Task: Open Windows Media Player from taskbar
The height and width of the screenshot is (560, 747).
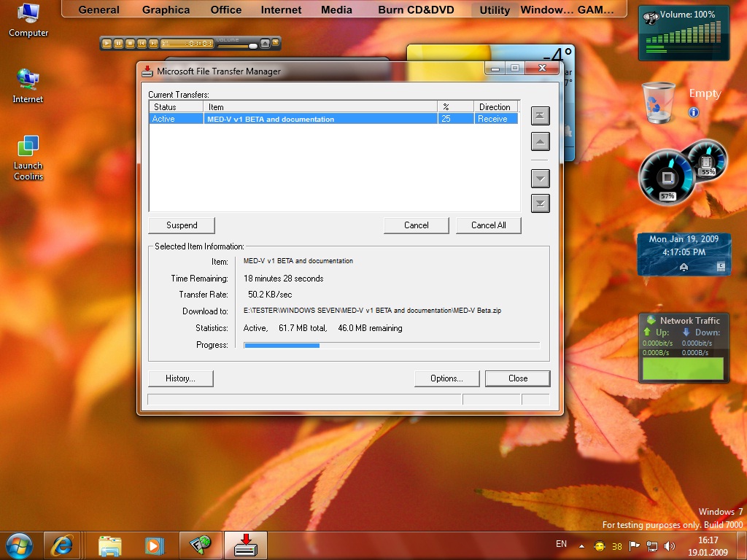Action: point(154,545)
